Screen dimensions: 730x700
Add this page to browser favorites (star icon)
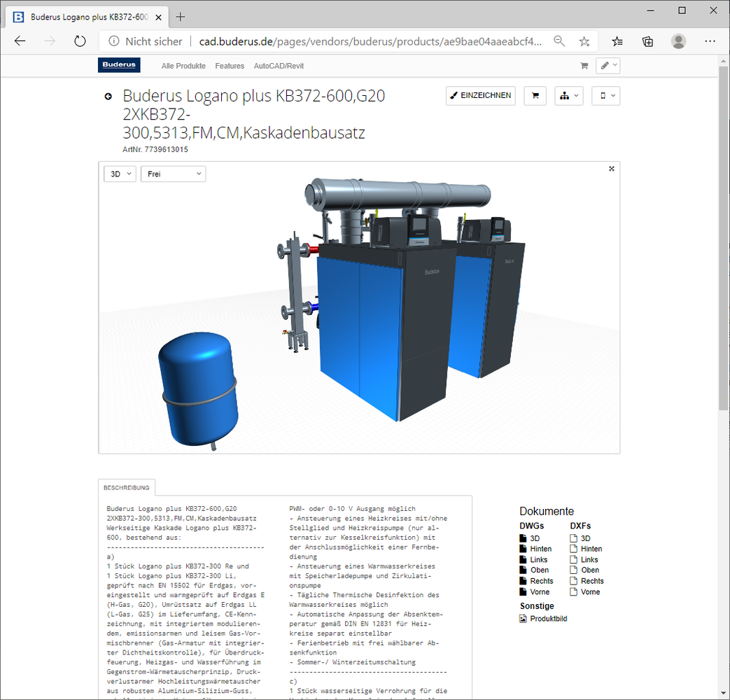(584, 41)
